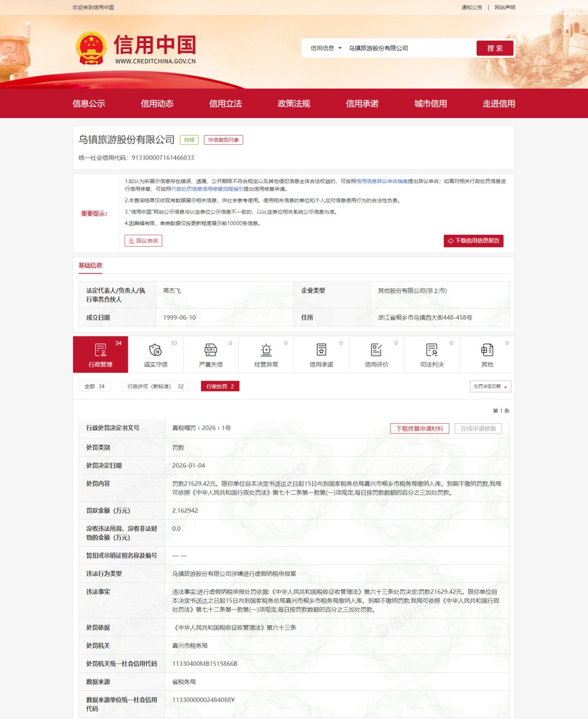This screenshot has width=588, height=719.
Task: Open the 行政管理 category icon
Action: click(100, 350)
